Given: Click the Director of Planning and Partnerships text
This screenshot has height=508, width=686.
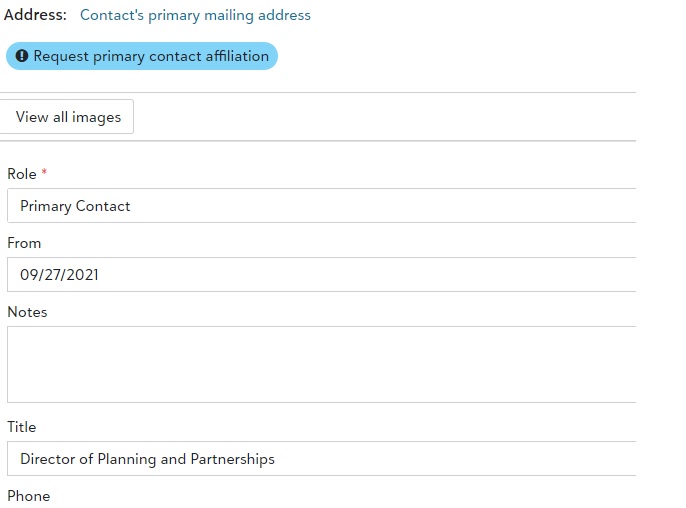Looking at the screenshot, I should point(147,459).
